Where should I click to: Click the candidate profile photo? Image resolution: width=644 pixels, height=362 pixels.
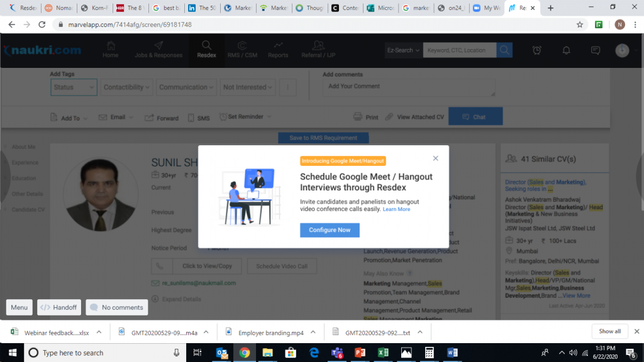[100, 194]
